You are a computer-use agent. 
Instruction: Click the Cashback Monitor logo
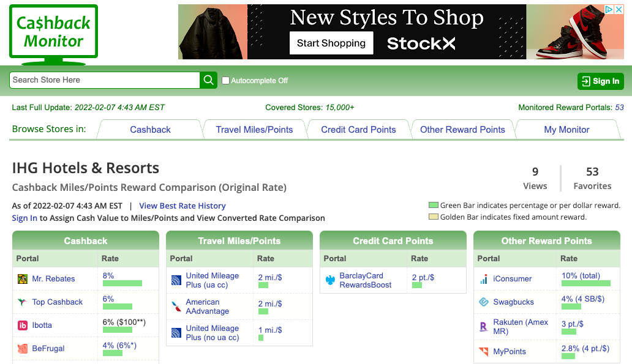click(x=53, y=33)
